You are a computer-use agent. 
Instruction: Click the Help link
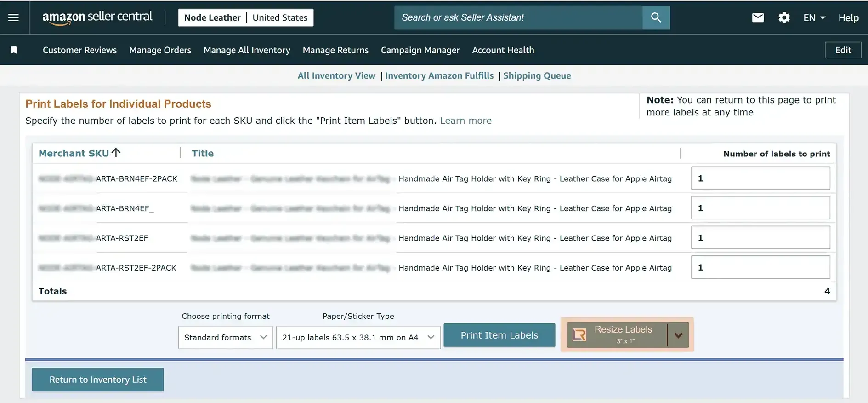(x=848, y=17)
